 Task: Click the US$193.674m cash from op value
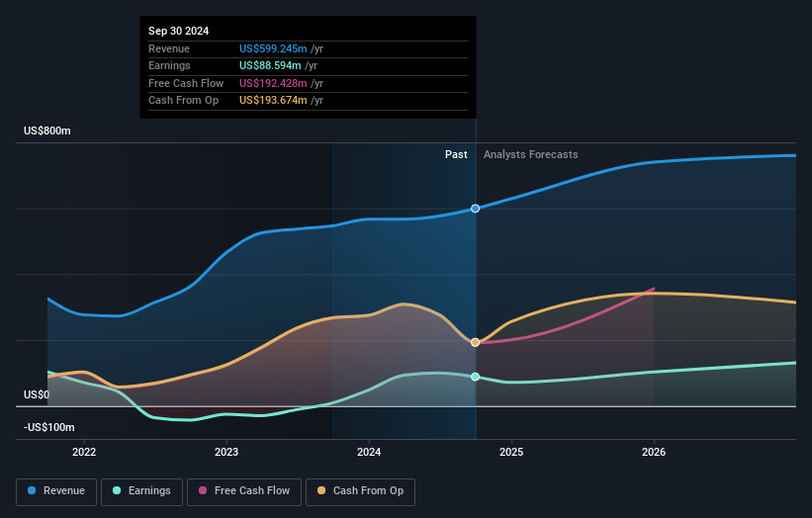273,101
